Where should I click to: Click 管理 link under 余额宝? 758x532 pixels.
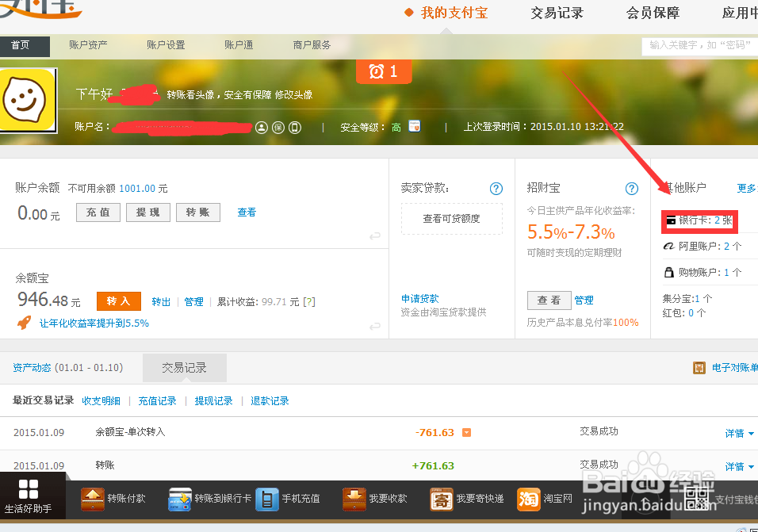click(193, 302)
